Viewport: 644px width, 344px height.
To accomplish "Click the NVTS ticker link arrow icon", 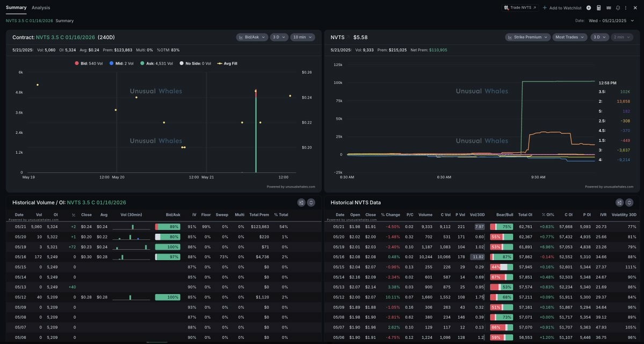I will 348,38.
